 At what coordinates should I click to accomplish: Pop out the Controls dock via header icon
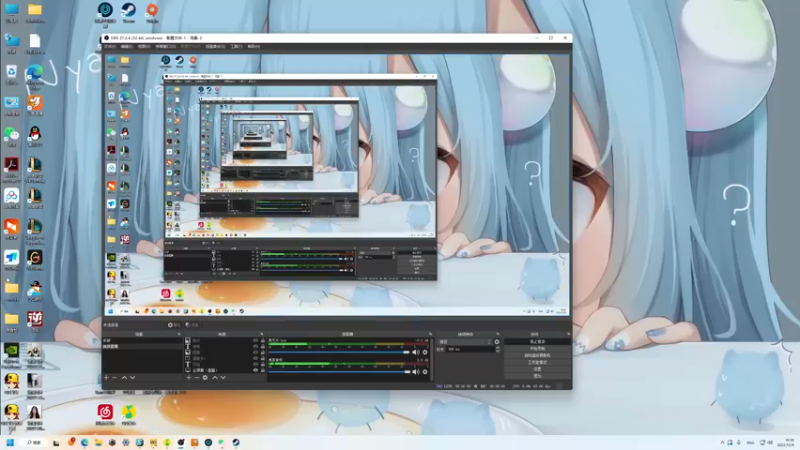(568, 334)
